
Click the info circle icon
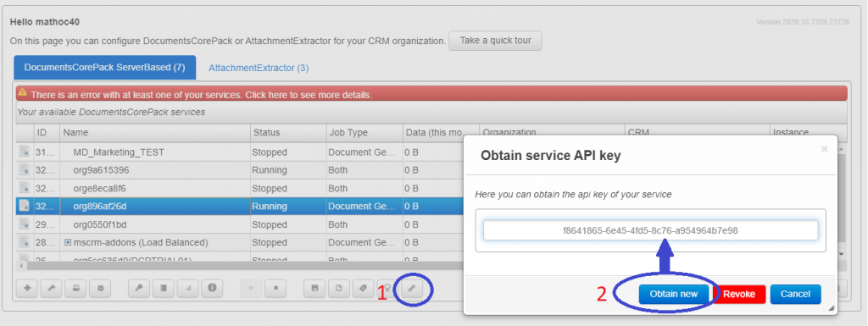[212, 288]
